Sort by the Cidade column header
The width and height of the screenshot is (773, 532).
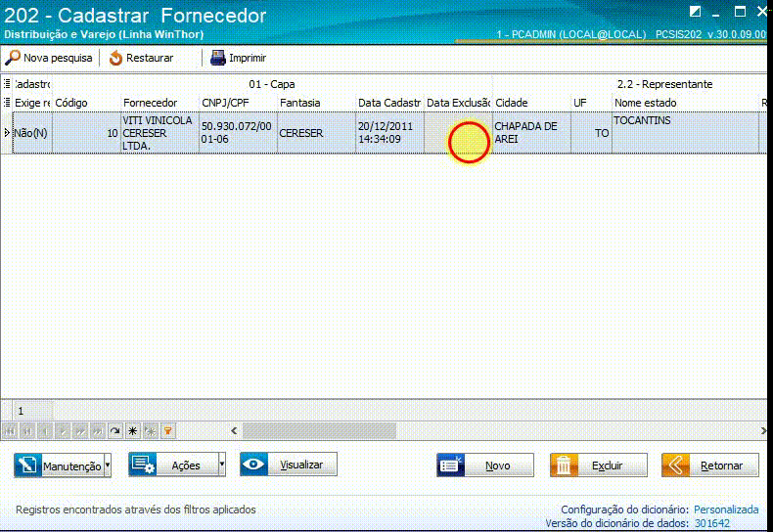point(531,103)
